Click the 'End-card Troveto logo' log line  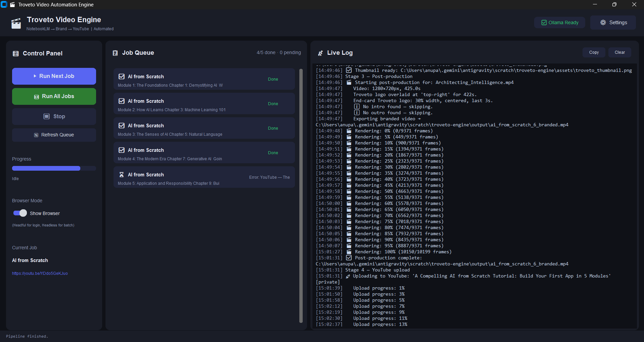(x=423, y=101)
